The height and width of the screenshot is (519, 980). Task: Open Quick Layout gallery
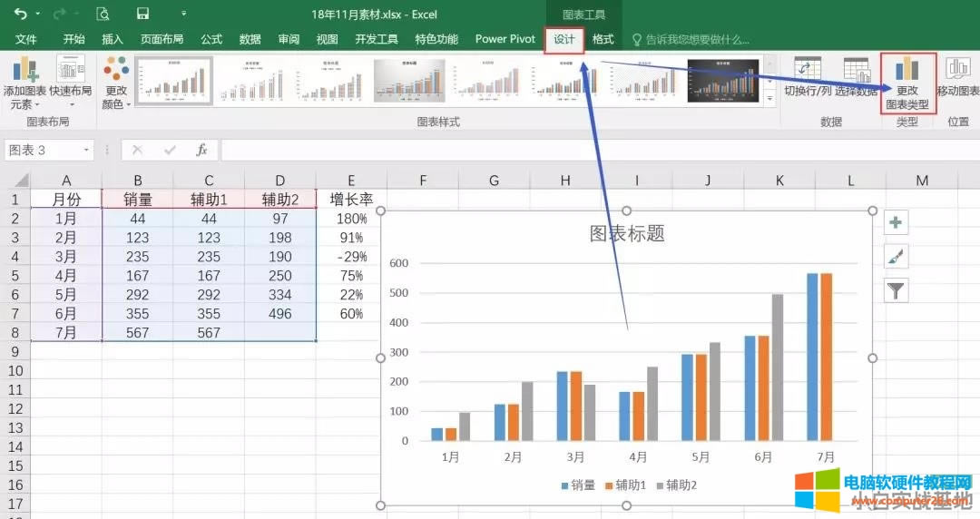[71, 82]
